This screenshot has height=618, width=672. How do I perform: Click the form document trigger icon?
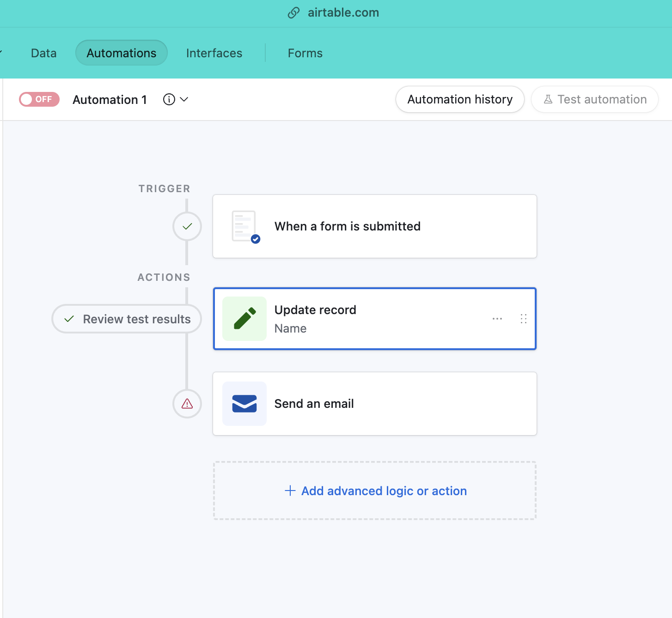[245, 226]
